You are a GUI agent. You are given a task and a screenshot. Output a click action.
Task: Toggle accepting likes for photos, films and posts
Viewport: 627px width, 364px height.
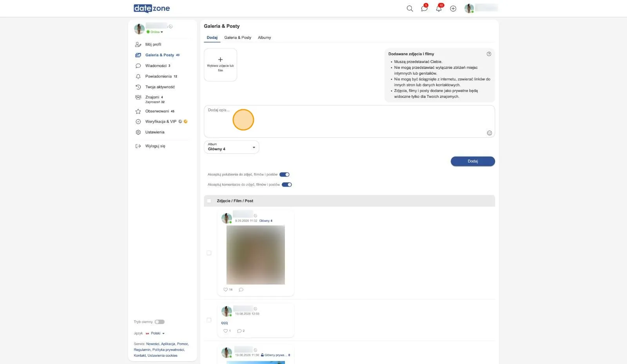point(285,175)
